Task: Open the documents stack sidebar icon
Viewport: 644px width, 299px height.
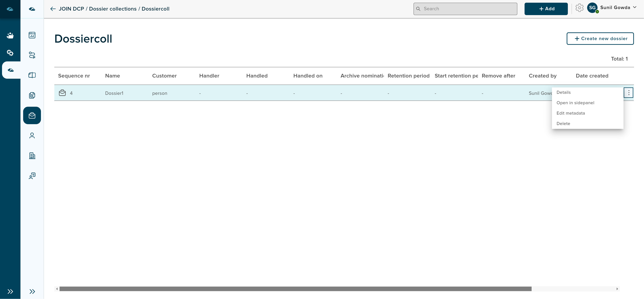Action: [x=32, y=95]
